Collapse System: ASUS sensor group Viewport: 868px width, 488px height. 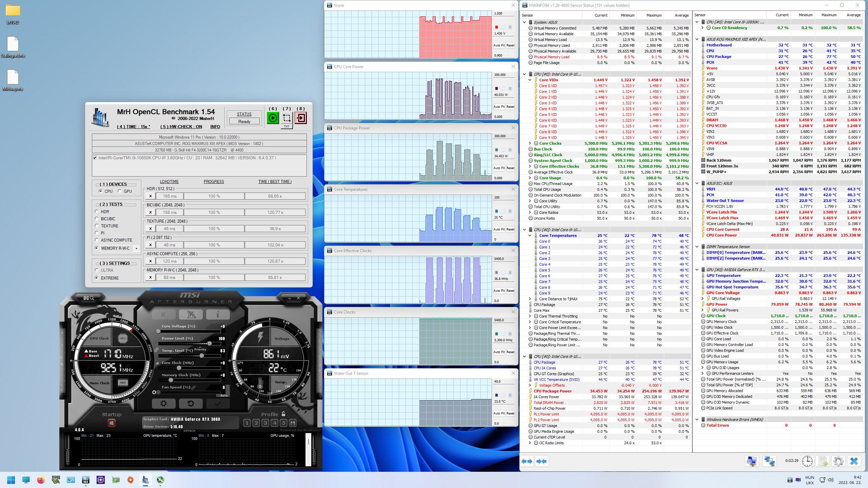(x=525, y=22)
